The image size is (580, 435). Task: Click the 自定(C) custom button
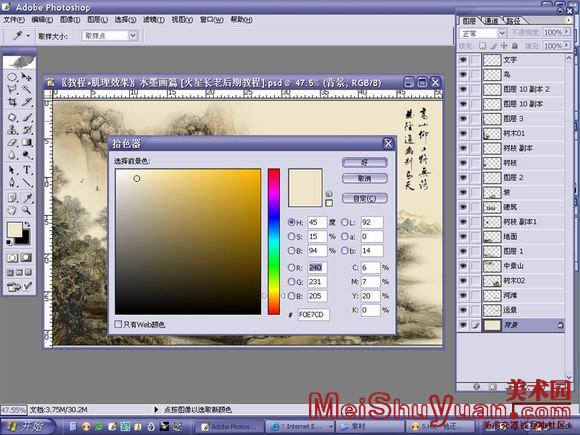[365, 198]
